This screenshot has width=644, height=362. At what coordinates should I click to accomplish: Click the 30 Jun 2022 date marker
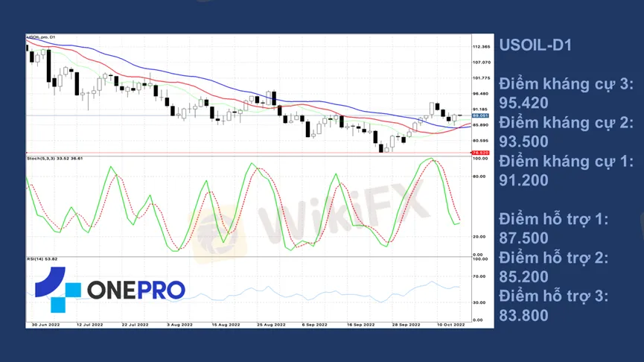45,325
